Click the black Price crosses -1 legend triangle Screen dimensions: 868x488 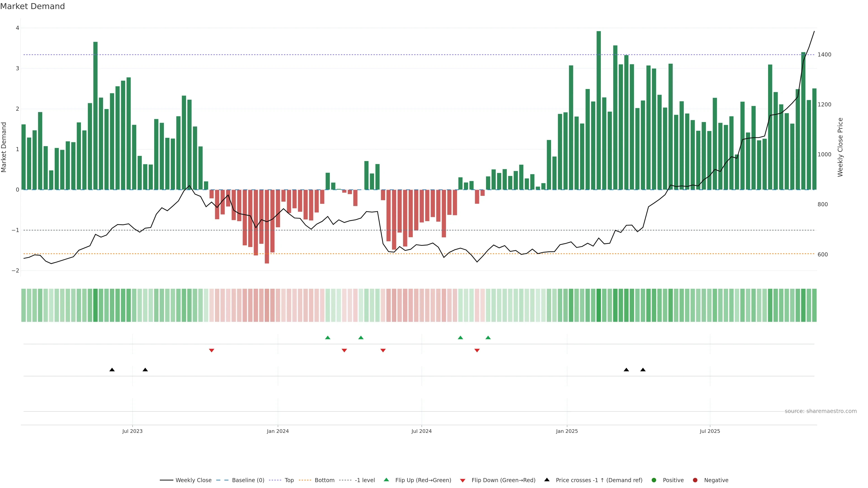pos(547,480)
